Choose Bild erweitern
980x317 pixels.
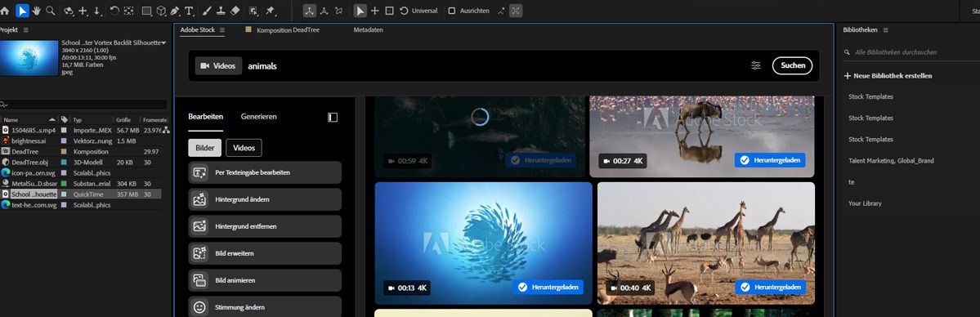[265, 253]
